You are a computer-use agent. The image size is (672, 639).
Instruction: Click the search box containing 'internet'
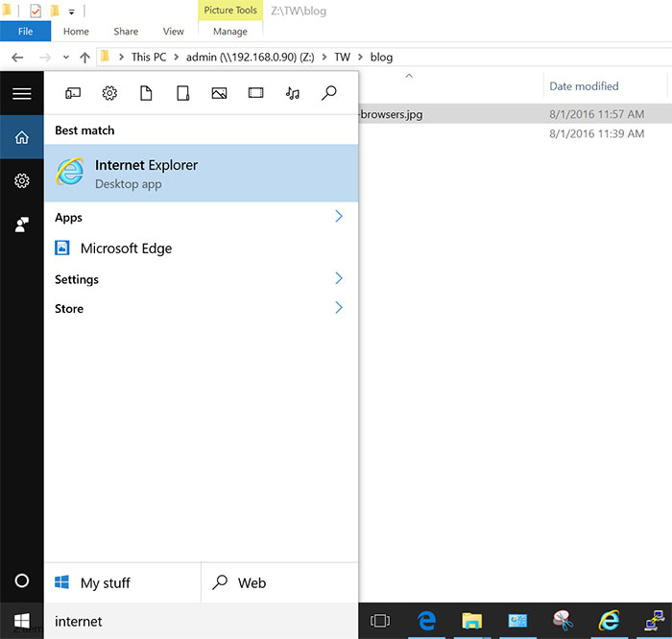(x=201, y=621)
